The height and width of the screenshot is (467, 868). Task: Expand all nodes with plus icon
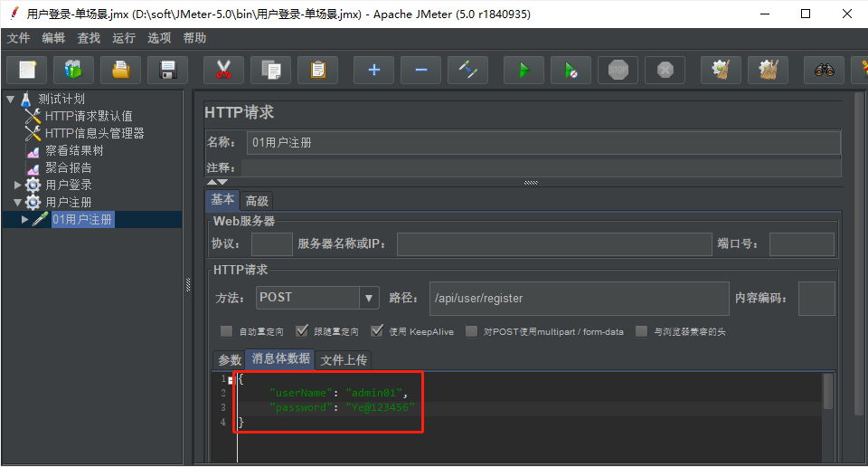[373, 70]
